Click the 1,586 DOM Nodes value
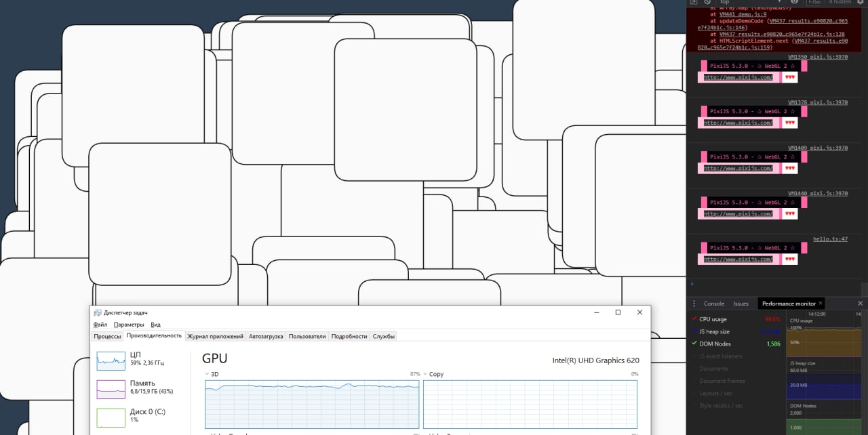Image resolution: width=868 pixels, height=435 pixels. click(773, 344)
